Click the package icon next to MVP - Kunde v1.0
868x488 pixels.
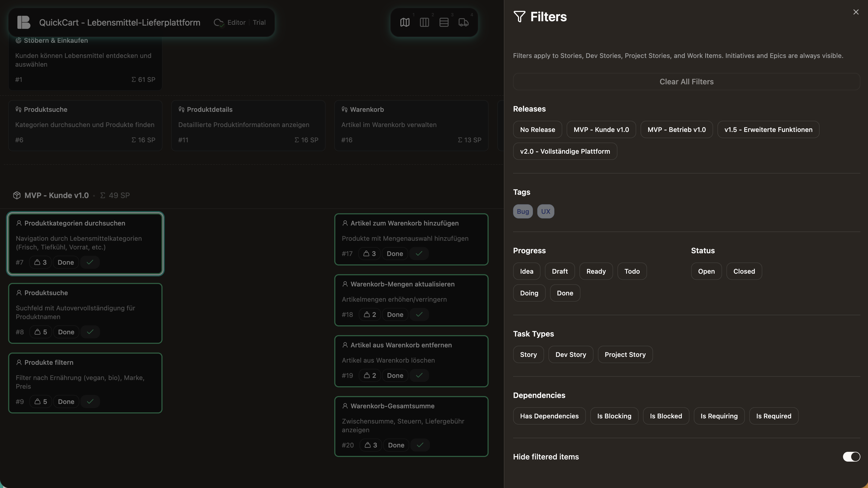click(17, 195)
